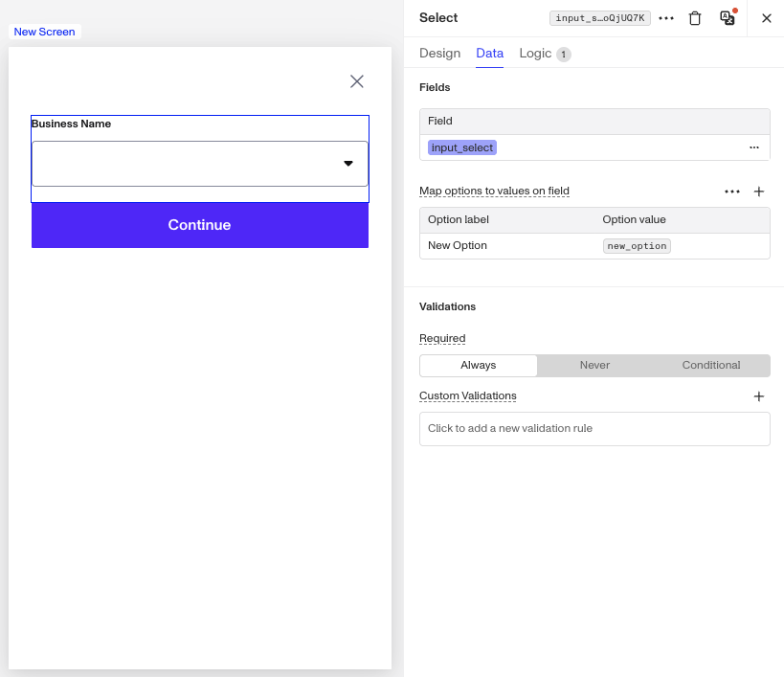This screenshot has height=677, width=784.
Task: Switch to the Design tab
Action: pos(439,53)
